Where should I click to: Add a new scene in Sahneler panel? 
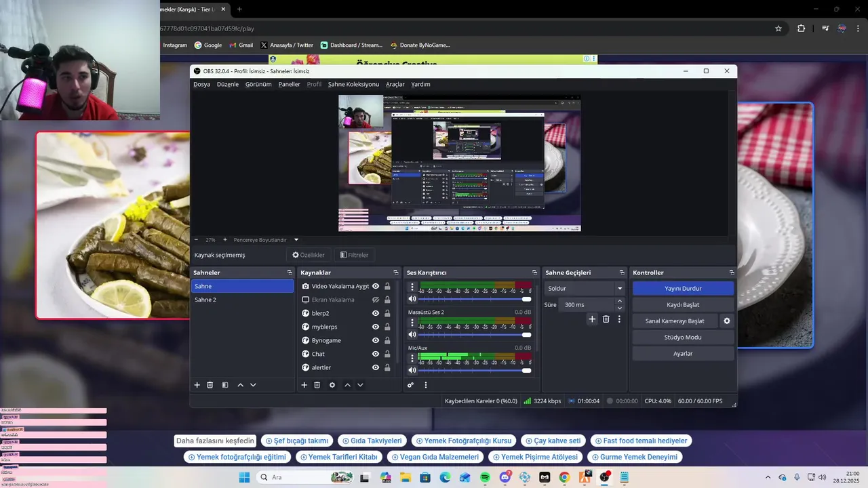(x=197, y=385)
